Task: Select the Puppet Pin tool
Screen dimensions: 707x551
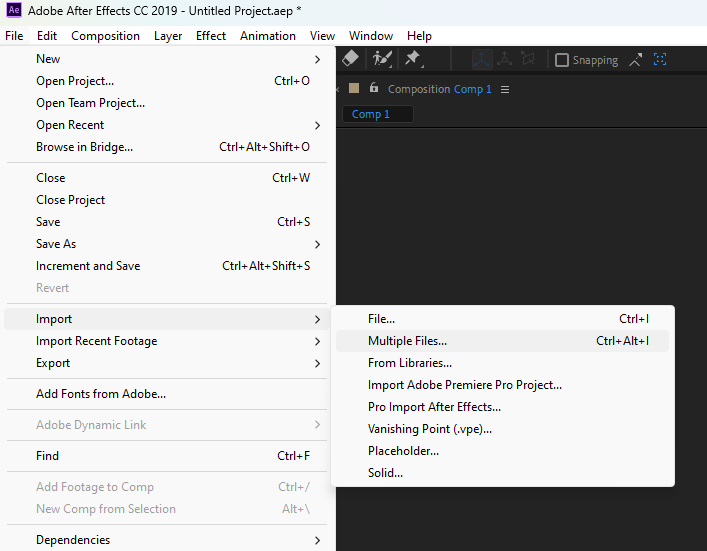Action: coord(412,60)
